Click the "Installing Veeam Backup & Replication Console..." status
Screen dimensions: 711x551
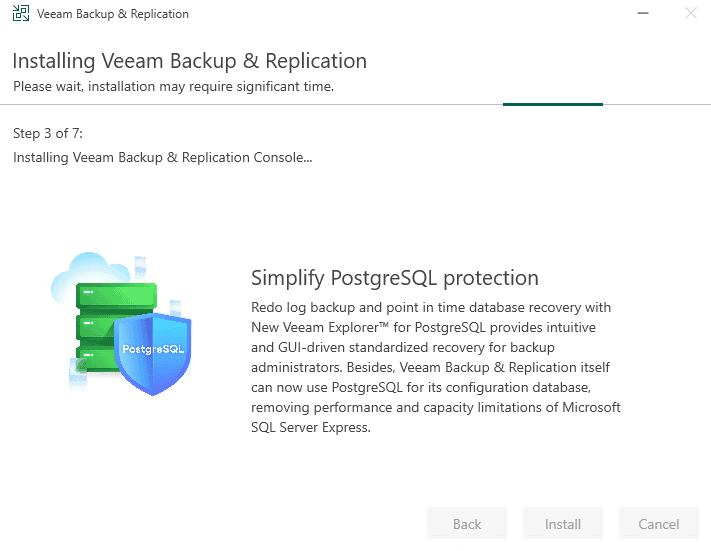click(x=162, y=158)
